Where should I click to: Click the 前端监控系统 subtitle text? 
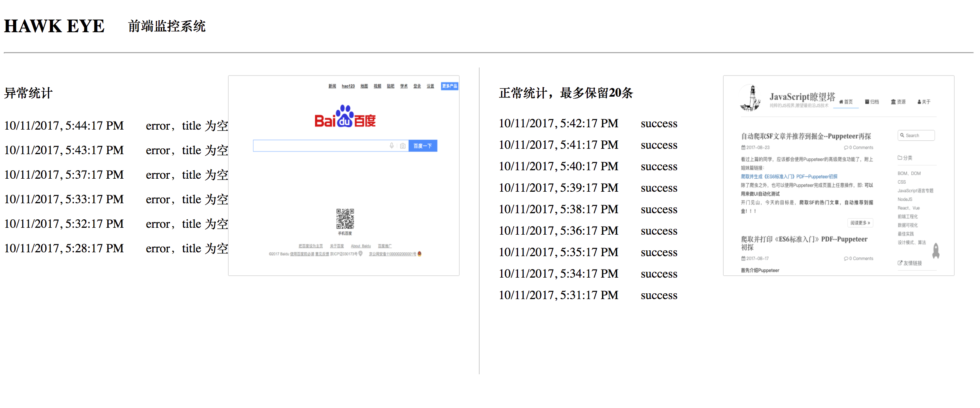point(167,26)
